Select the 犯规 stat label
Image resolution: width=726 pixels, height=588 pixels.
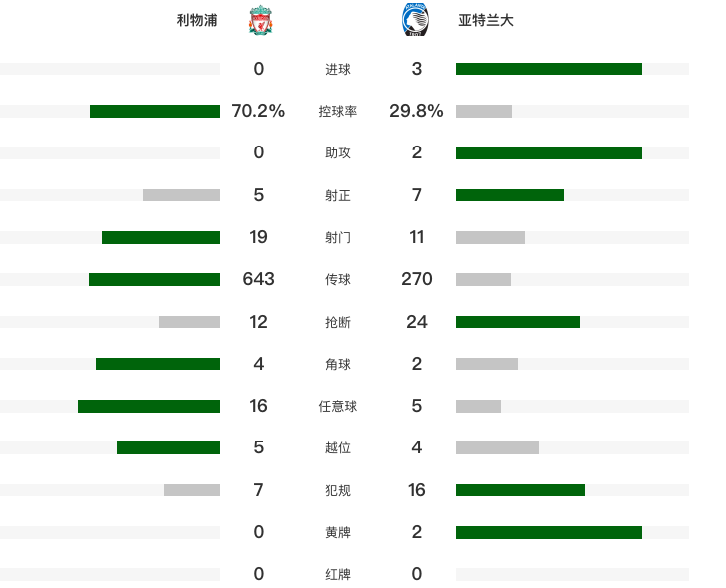[338, 490]
